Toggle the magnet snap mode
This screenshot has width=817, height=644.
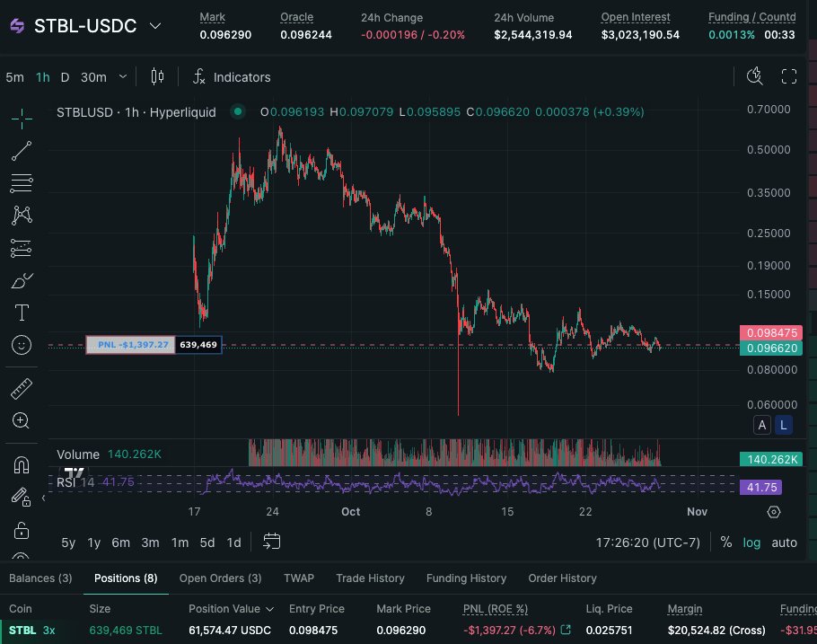pos(22,464)
